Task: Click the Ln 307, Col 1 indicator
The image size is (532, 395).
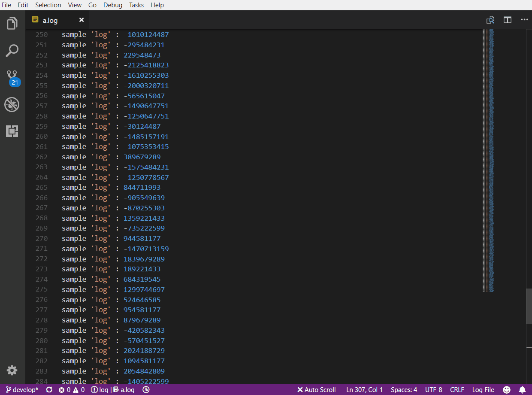Action: tap(365, 390)
